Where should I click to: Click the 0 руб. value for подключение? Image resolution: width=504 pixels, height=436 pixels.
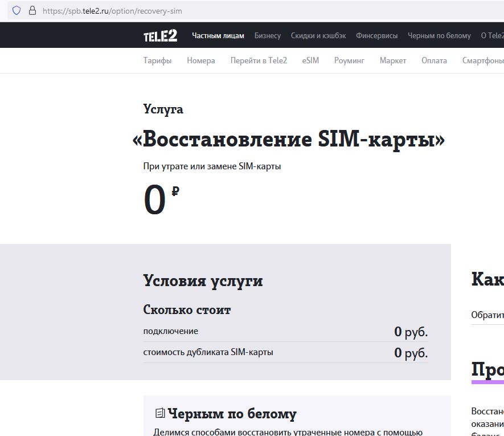point(411,332)
